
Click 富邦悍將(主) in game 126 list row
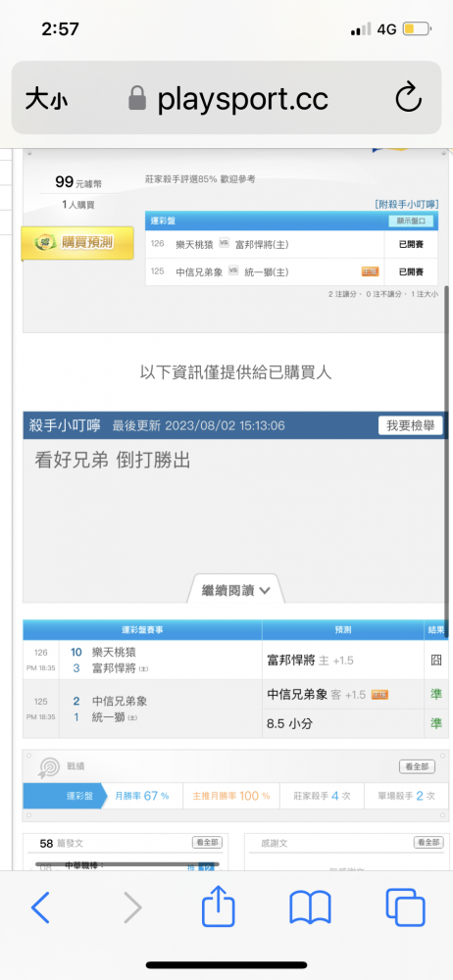point(262,244)
